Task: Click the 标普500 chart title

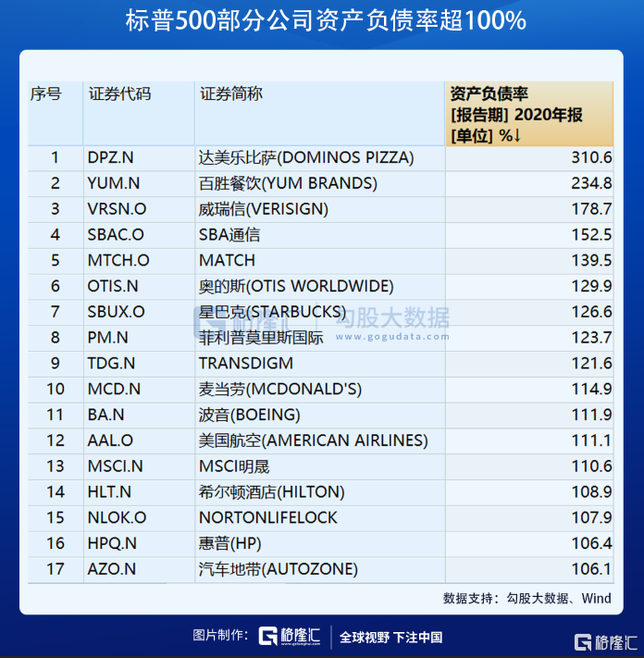Action: tap(326, 20)
